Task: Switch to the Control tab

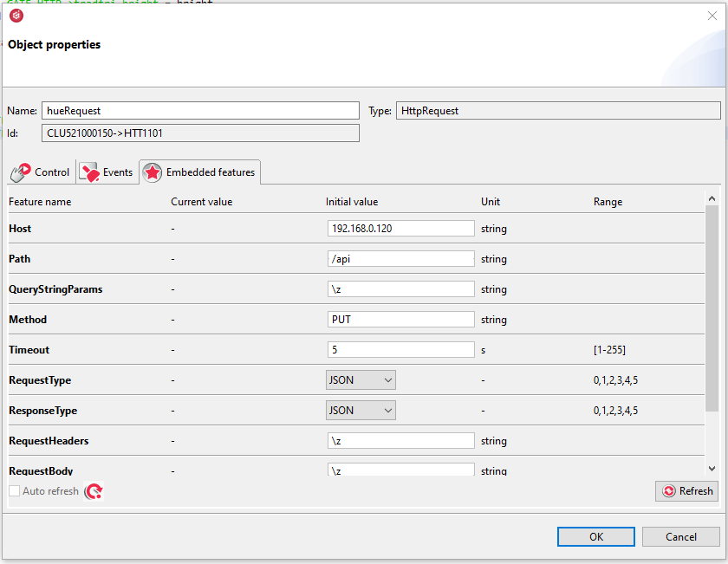Action: click(41, 172)
